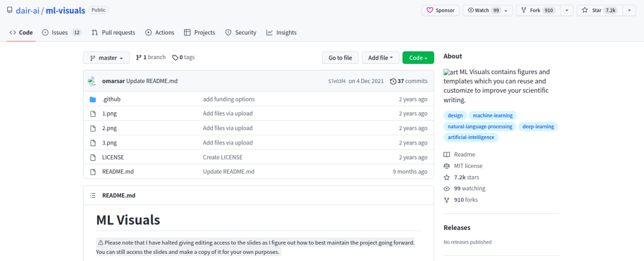Open the Security tab
Screen dimensions: 644x261
point(241,32)
